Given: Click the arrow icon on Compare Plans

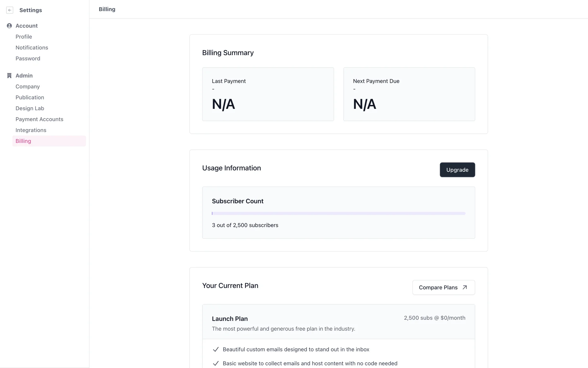Looking at the screenshot, I should pyautogui.click(x=465, y=287).
